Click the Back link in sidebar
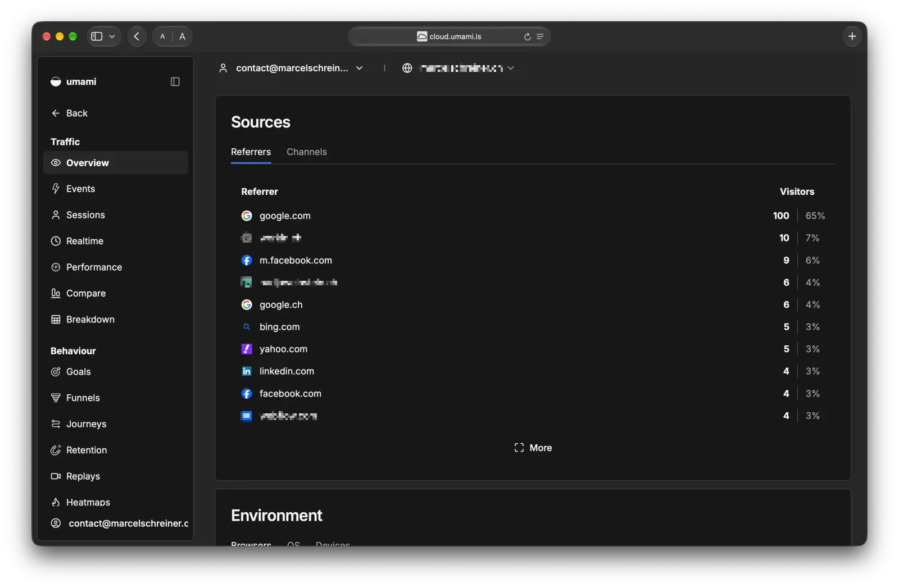 (69, 113)
